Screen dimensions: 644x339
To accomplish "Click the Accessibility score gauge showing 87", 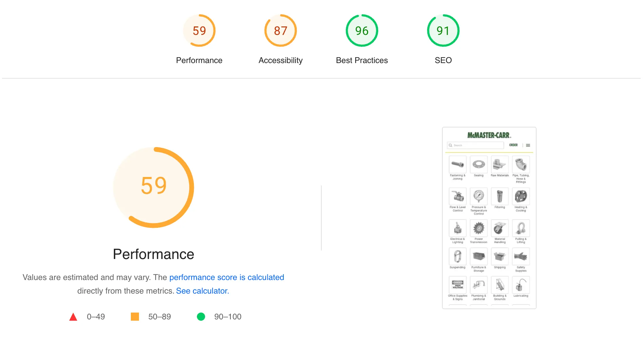I will [280, 31].
